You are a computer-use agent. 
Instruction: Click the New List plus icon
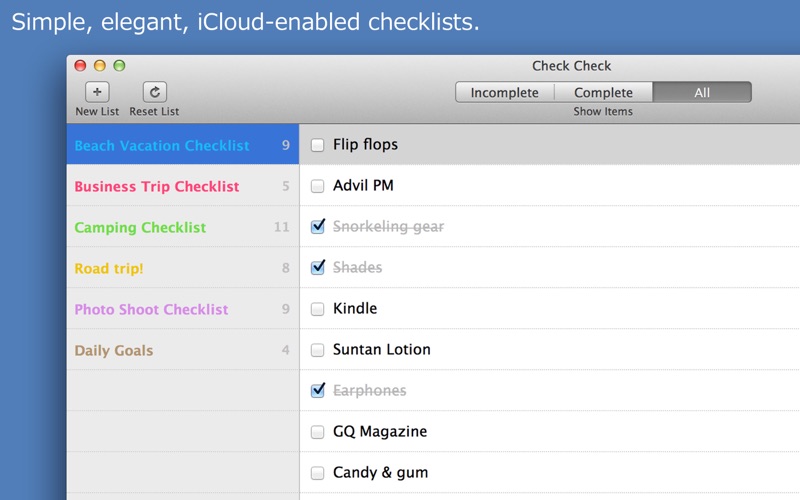pyautogui.click(x=97, y=92)
